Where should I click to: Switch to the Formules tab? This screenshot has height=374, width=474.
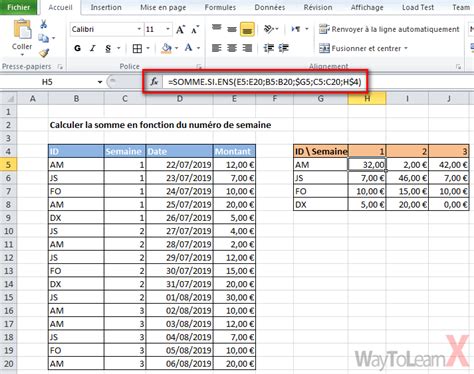tap(220, 7)
